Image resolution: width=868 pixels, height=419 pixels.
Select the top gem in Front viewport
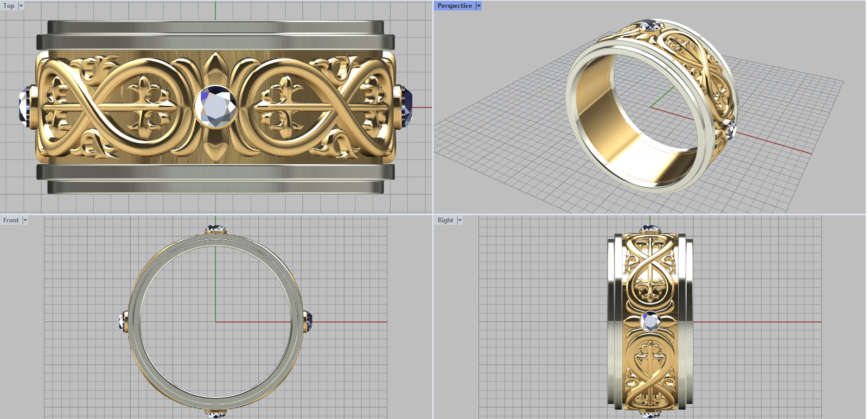click(216, 230)
